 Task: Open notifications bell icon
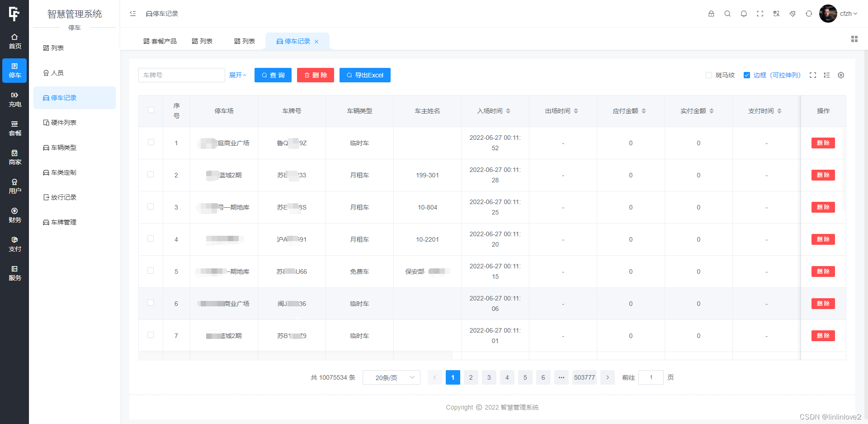pos(744,14)
